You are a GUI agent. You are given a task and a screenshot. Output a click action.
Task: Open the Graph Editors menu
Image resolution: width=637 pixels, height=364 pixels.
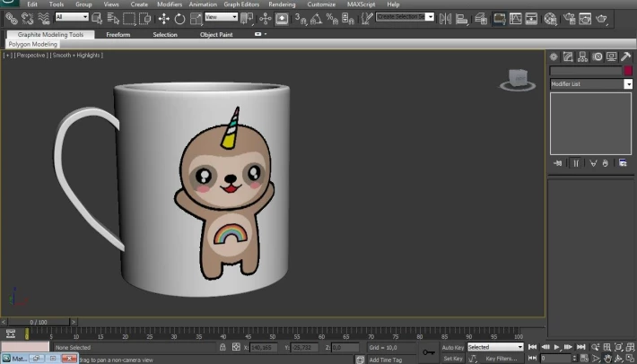tap(241, 4)
